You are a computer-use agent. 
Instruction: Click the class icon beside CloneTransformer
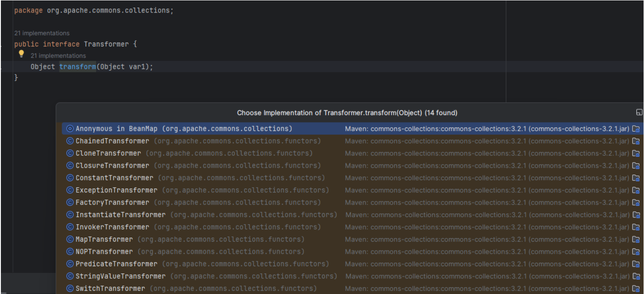coord(70,153)
